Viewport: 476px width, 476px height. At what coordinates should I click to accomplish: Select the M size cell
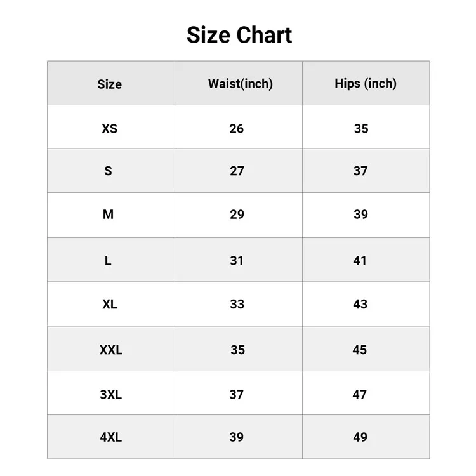pyautogui.click(x=108, y=215)
